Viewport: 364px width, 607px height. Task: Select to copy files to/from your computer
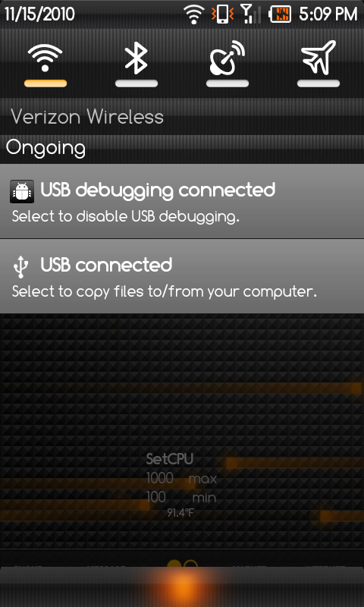(x=165, y=291)
